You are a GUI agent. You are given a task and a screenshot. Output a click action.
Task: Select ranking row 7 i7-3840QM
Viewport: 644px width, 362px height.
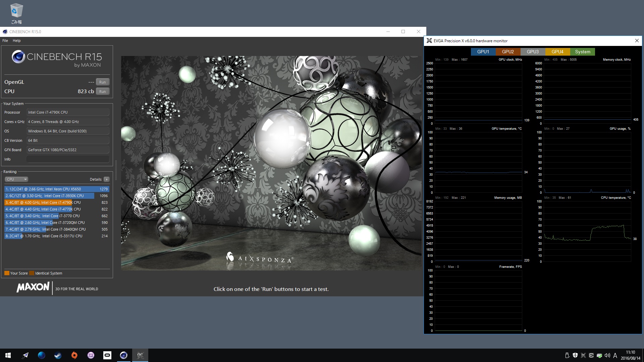[x=57, y=229]
